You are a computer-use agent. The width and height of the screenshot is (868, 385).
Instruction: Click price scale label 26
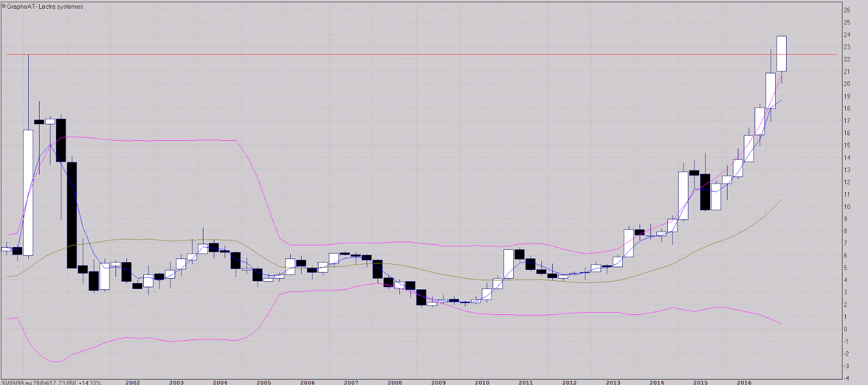847,10
